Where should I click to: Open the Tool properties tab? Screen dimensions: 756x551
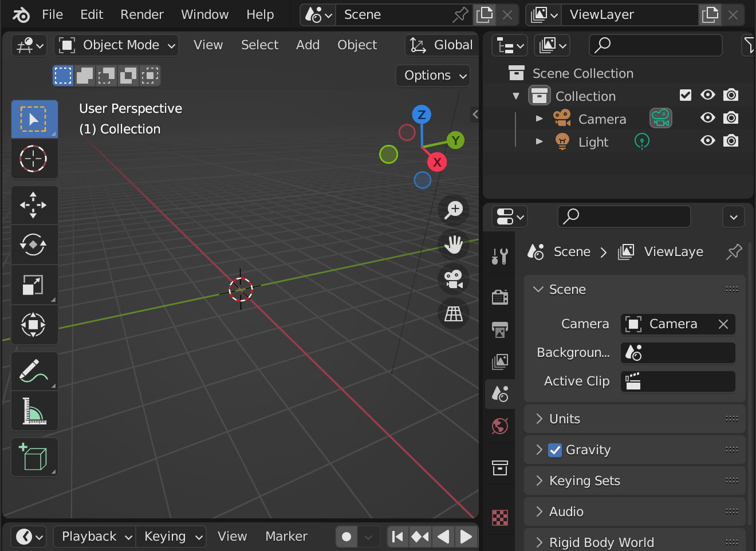(500, 256)
